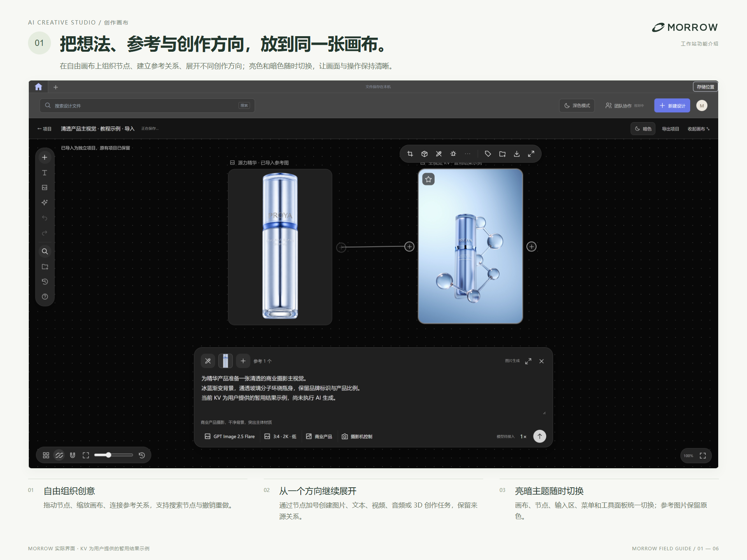Click the 图片生成 label in prompt panel

click(512, 361)
